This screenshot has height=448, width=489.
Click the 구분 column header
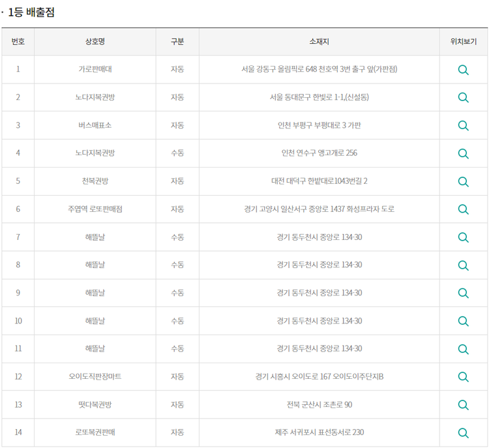pyautogui.click(x=177, y=42)
